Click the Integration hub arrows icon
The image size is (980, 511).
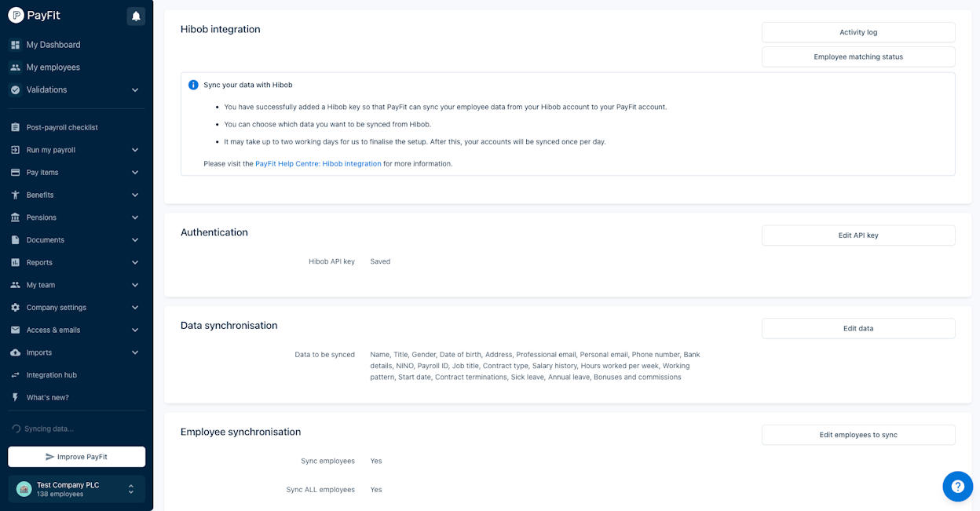tap(15, 375)
